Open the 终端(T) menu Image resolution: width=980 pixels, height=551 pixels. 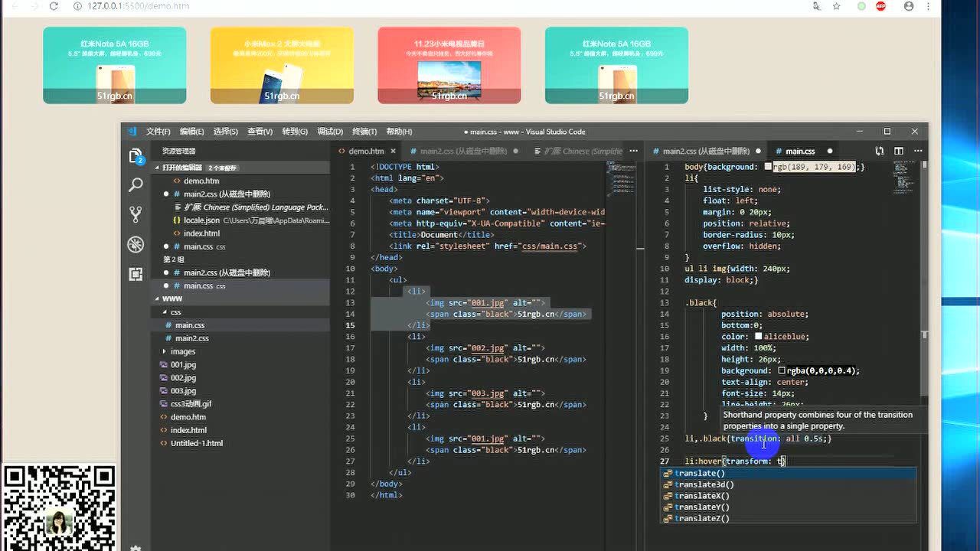364,132
